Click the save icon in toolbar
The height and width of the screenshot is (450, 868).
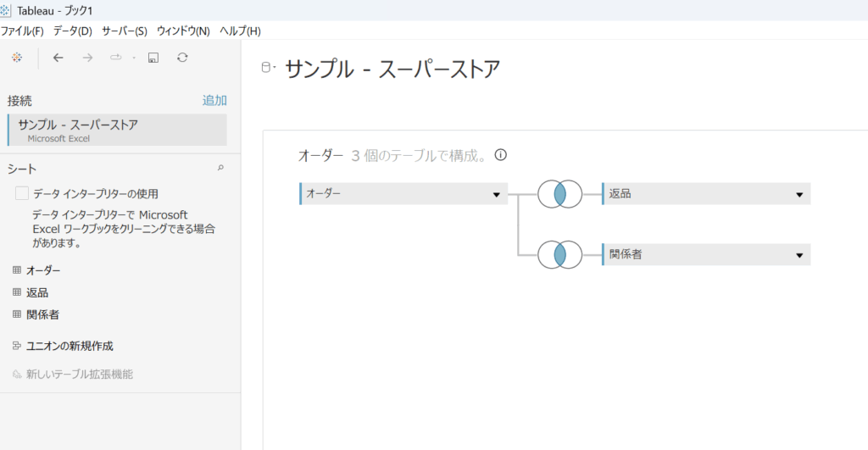click(153, 58)
